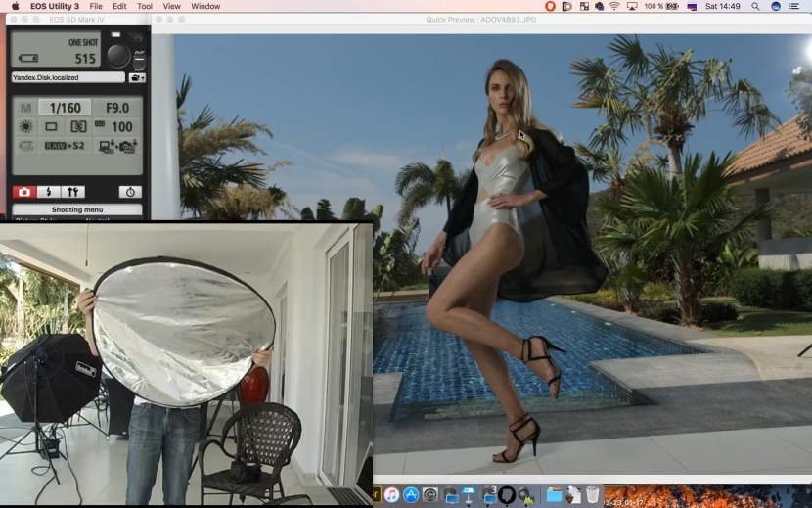The image size is (812, 508).
Task: Open the RAW+S2 image quality setting
Action: pyautogui.click(x=64, y=146)
